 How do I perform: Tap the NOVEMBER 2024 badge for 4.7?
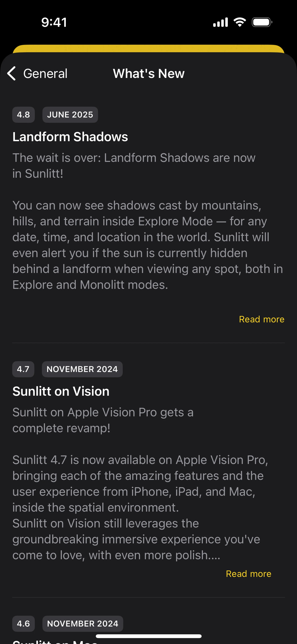coord(82,369)
